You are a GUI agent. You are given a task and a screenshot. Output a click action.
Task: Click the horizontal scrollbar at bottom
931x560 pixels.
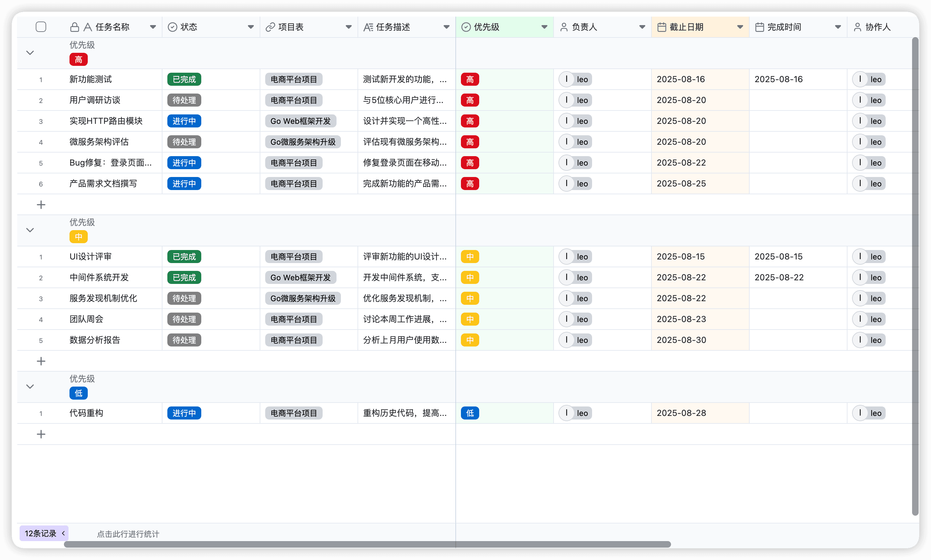367,544
